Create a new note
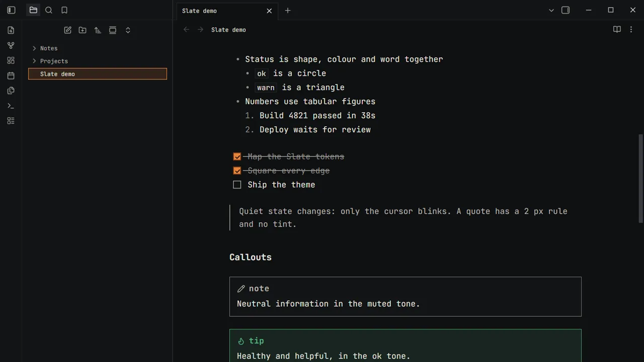This screenshot has width=644, height=362. [67, 30]
